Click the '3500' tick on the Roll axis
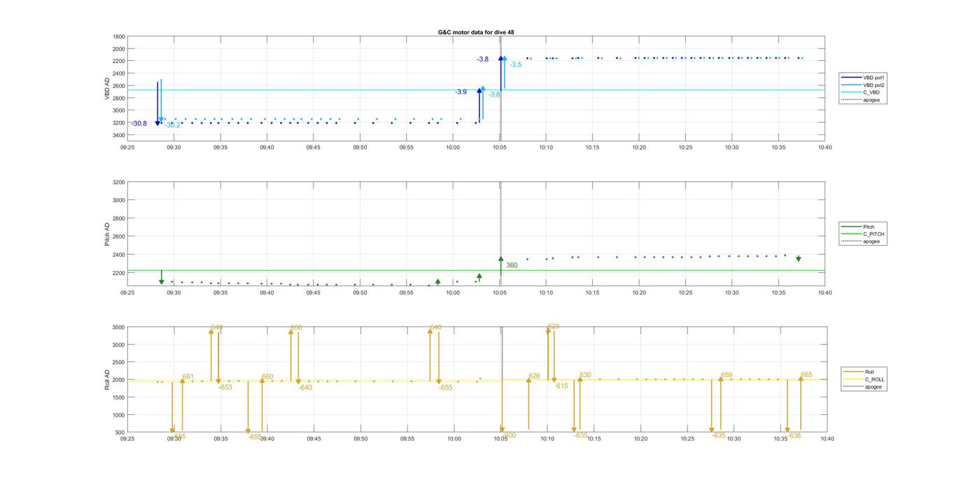This screenshot has width=980, height=485. 118,327
